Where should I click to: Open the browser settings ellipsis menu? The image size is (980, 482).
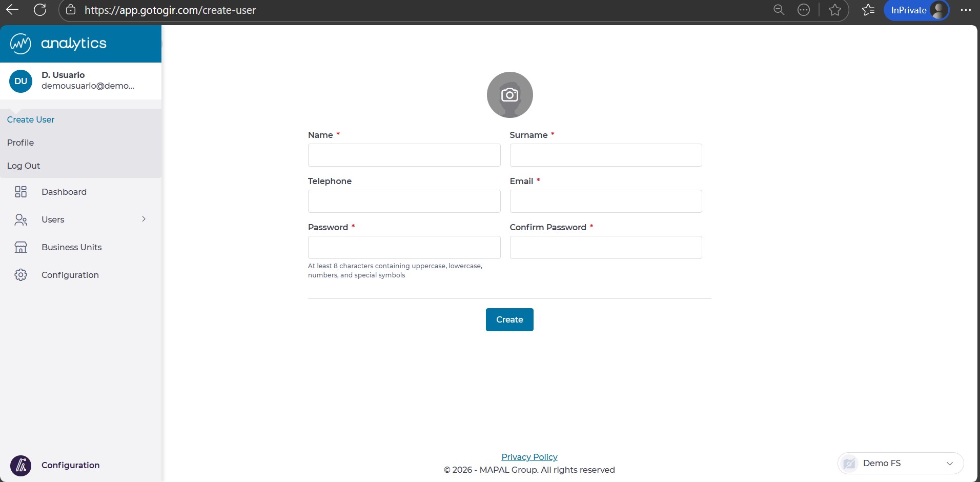(966, 10)
